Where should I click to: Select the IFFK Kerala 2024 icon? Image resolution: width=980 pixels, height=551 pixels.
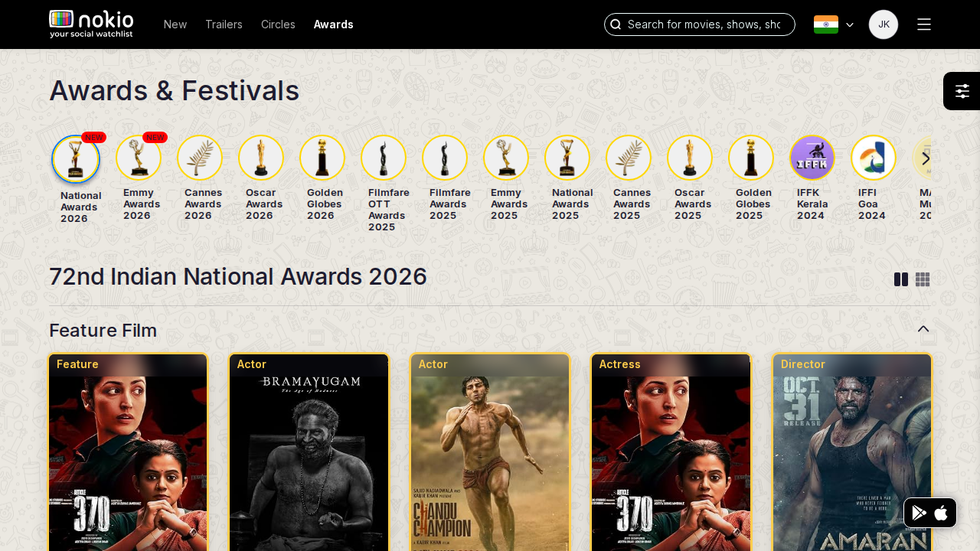click(812, 158)
